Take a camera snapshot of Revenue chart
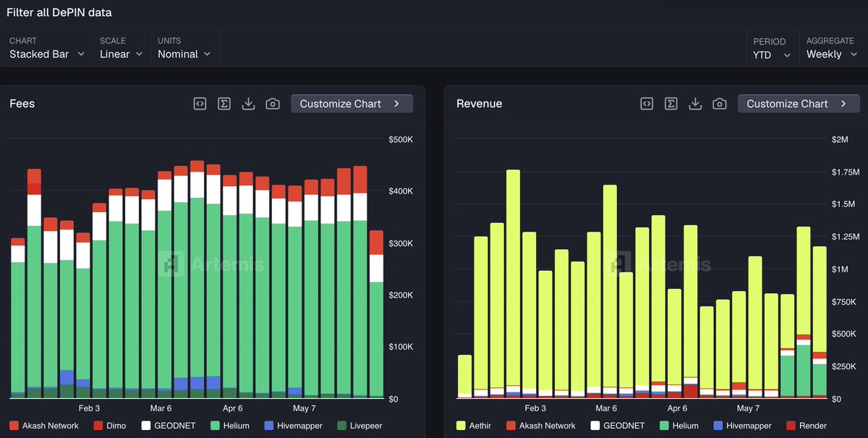This screenshot has width=868, height=438. 720,104
